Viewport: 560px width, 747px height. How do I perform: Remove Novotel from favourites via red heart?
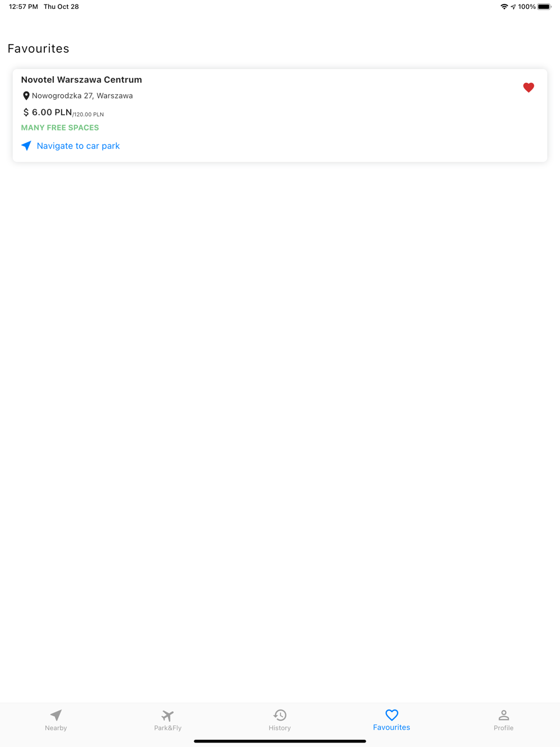point(529,87)
